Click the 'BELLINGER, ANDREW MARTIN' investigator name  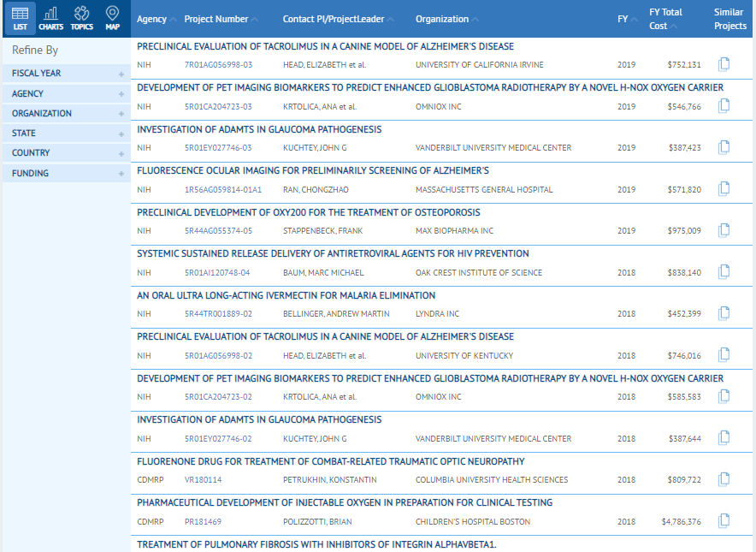pyautogui.click(x=336, y=313)
